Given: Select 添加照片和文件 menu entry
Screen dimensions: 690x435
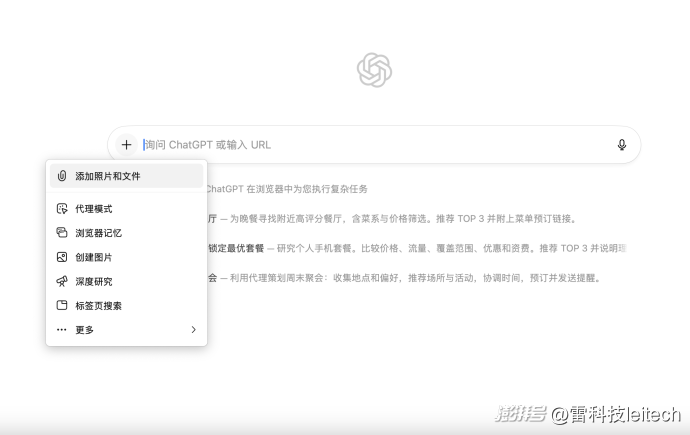Looking at the screenshot, I should (108, 176).
